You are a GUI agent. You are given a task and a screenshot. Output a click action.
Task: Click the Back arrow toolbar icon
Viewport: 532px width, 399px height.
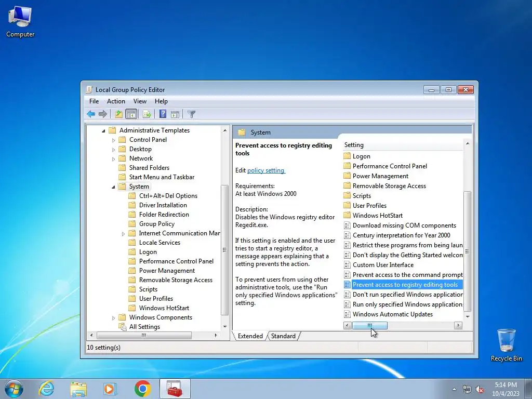coord(90,114)
